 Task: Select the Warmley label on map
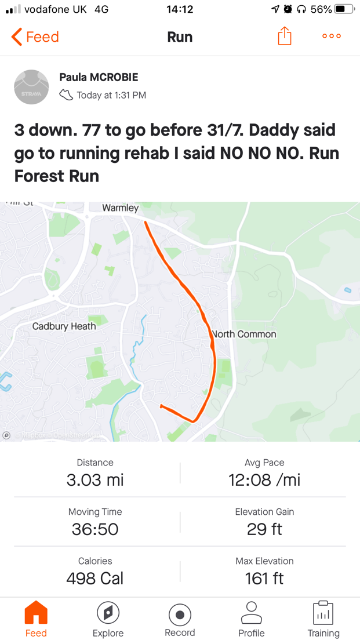tap(120, 208)
